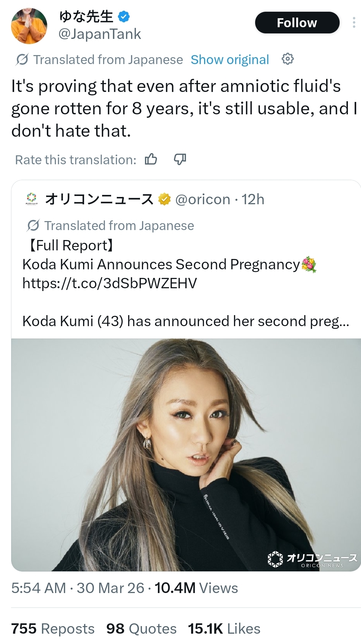Click the blue verified badge by ゆな先生

[x=124, y=17]
